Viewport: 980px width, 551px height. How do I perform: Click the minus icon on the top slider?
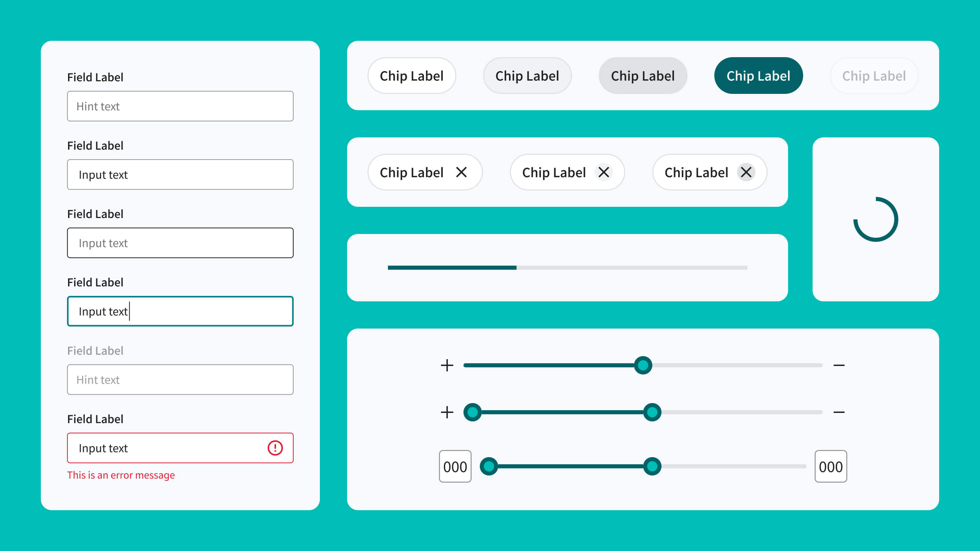[839, 365]
